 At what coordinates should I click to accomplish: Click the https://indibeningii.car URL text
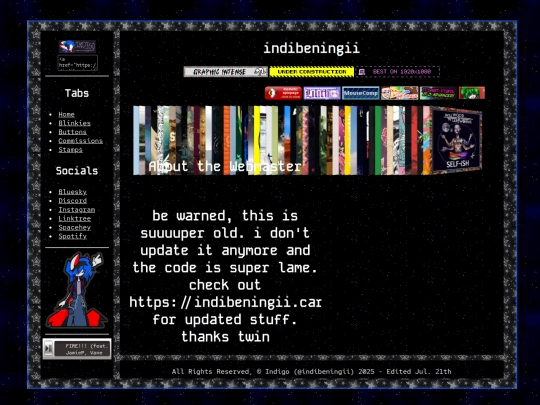tap(226, 302)
